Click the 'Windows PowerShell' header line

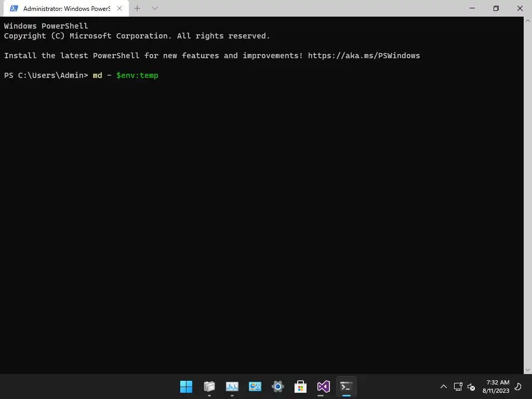click(x=46, y=26)
